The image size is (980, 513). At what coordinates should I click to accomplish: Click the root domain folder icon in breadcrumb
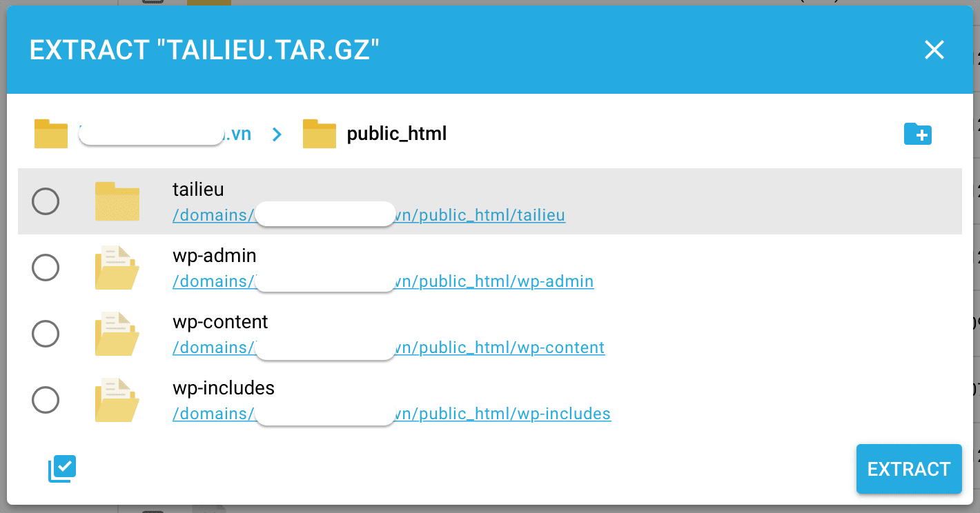(x=51, y=134)
